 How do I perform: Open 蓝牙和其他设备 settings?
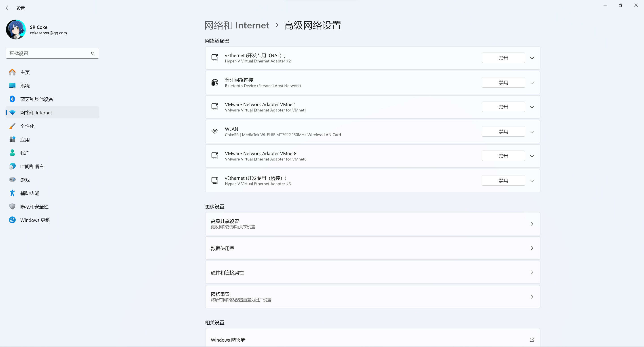pos(52,99)
